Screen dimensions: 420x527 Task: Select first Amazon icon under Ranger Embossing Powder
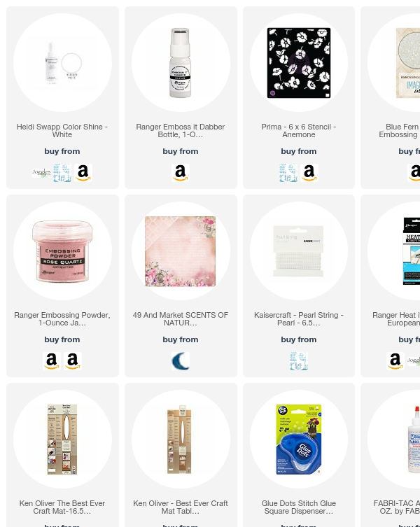coord(51,361)
